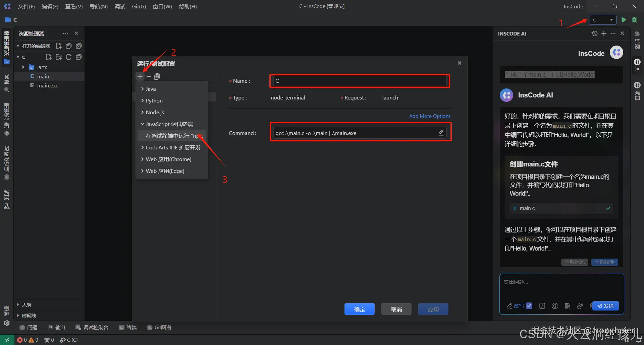Send the AI message with 发送

(x=605, y=306)
